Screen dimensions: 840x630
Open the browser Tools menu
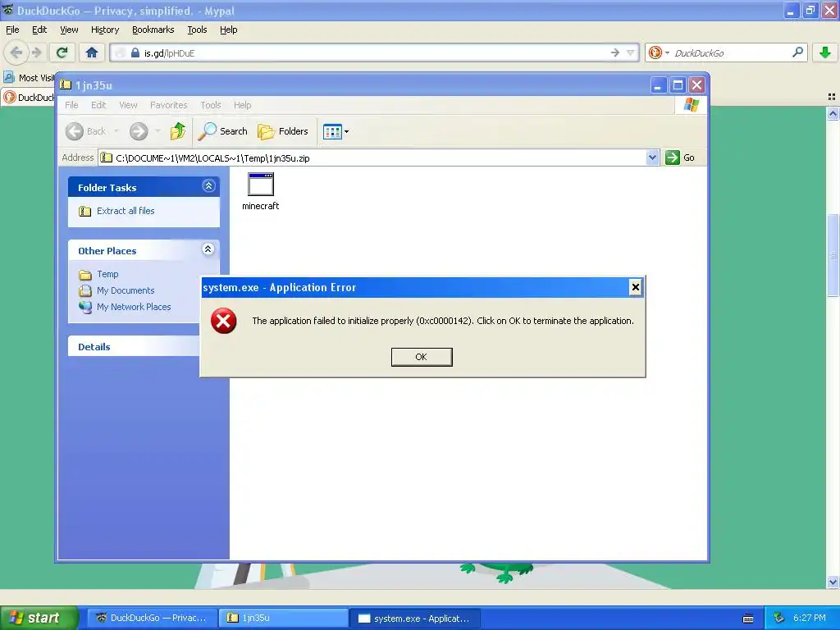tap(197, 30)
